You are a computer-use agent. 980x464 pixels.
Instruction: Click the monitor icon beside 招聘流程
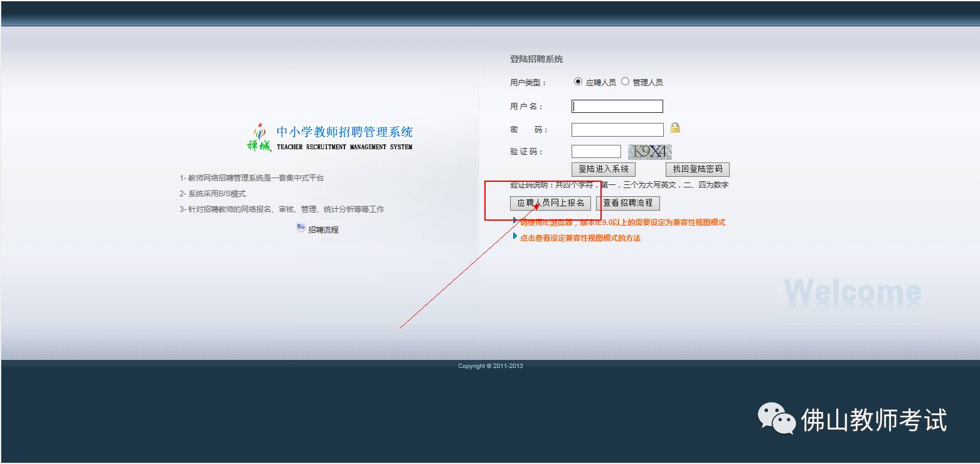pos(301,228)
